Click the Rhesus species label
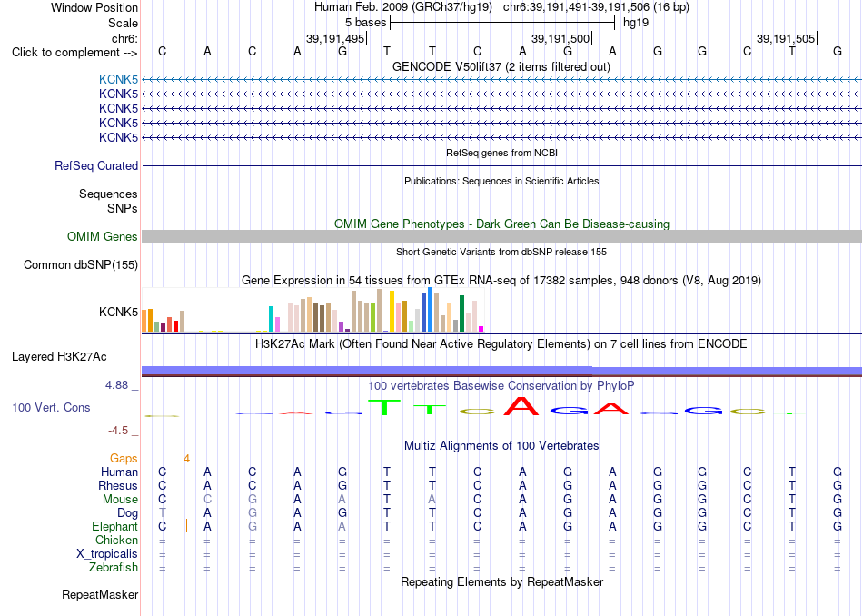The width and height of the screenshot is (863, 616). click(x=118, y=485)
